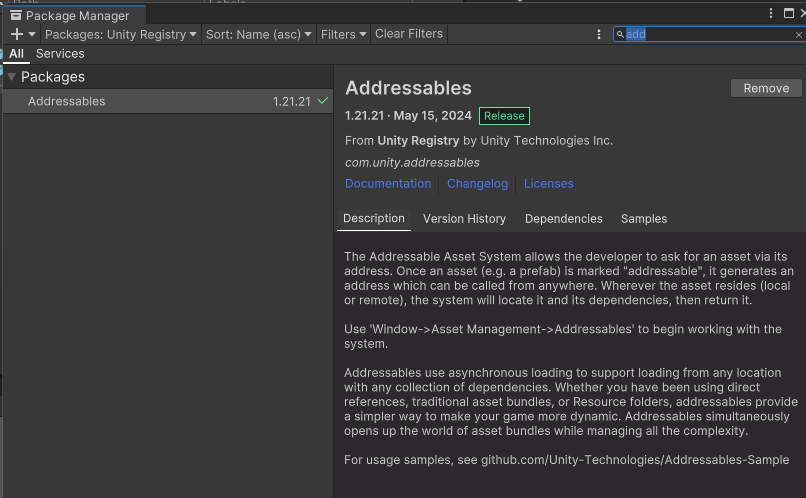Open the Documentation link
Screen dimensions: 806x498
coord(388,183)
